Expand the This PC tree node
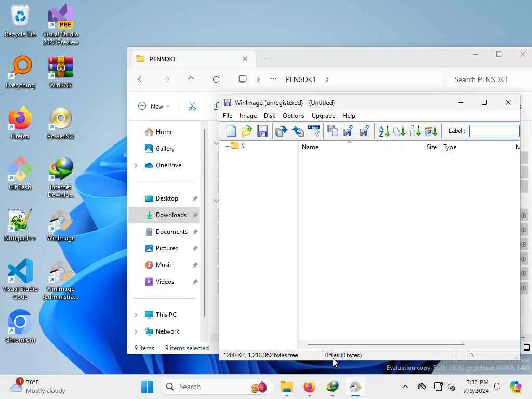Image resolution: width=532 pixels, height=399 pixels. tap(136, 315)
